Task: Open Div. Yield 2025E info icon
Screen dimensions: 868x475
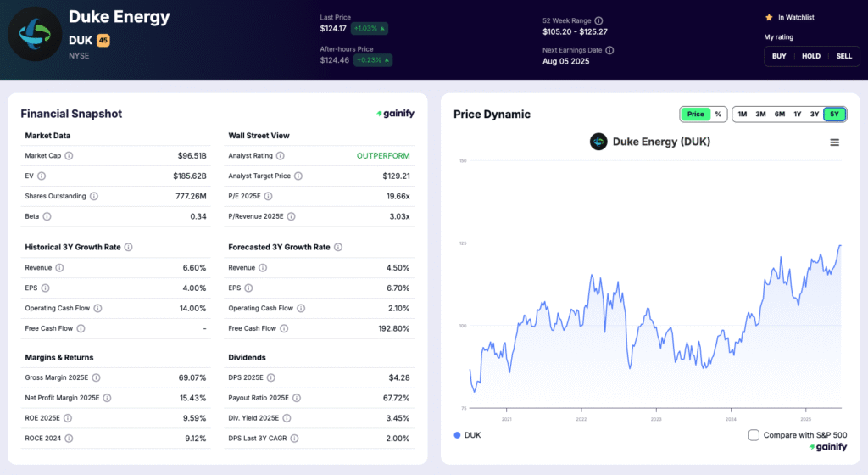Action: [287, 418]
